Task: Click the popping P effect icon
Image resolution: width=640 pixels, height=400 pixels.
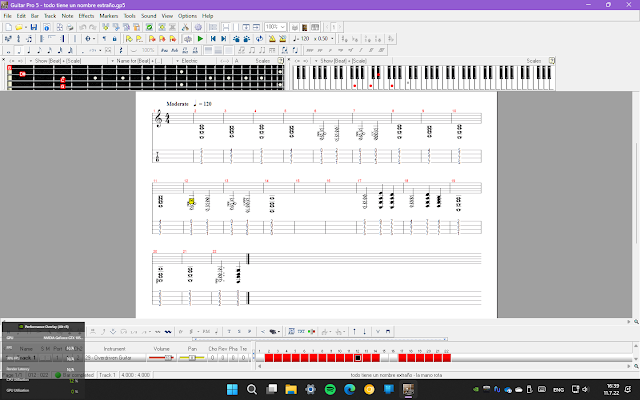Action: (249, 332)
